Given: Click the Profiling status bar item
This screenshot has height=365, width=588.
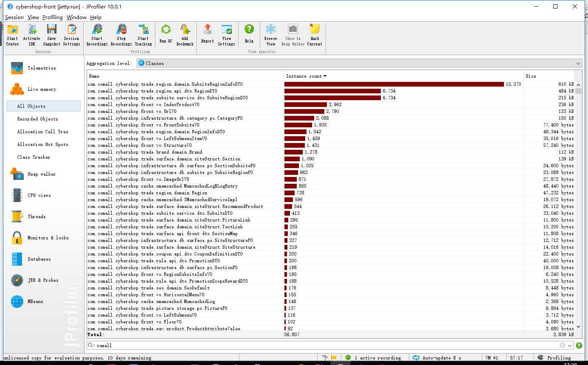Looking at the screenshot, I should (559, 358).
